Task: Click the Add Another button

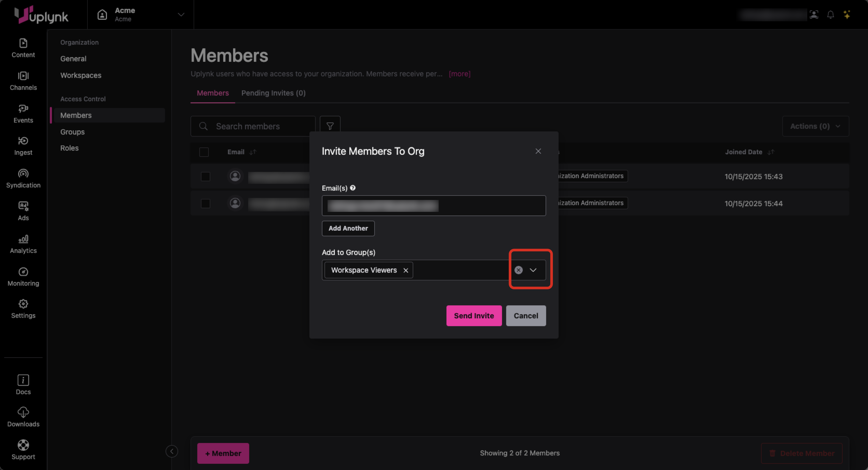Action: pyautogui.click(x=348, y=228)
